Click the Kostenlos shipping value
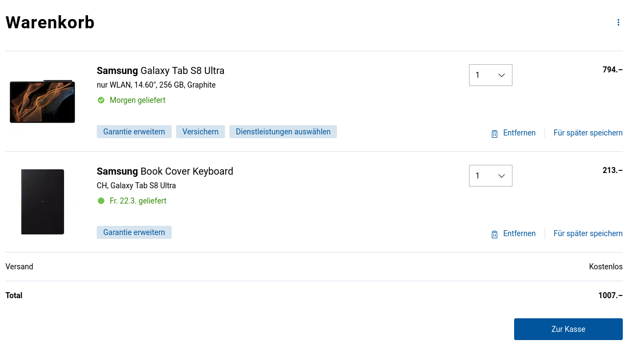 click(x=605, y=267)
